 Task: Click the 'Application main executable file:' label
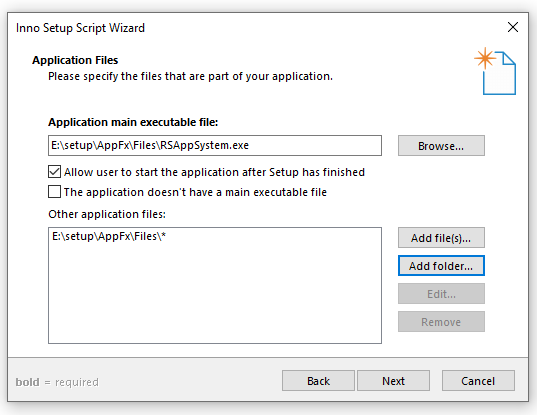pyautogui.click(x=133, y=122)
